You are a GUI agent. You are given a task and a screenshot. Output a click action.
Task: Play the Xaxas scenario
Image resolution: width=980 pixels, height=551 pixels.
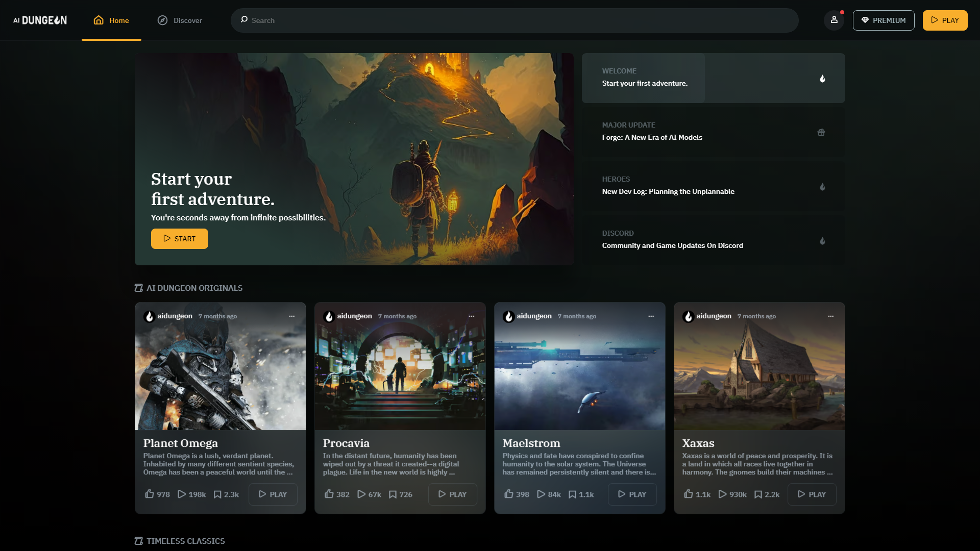812,494
